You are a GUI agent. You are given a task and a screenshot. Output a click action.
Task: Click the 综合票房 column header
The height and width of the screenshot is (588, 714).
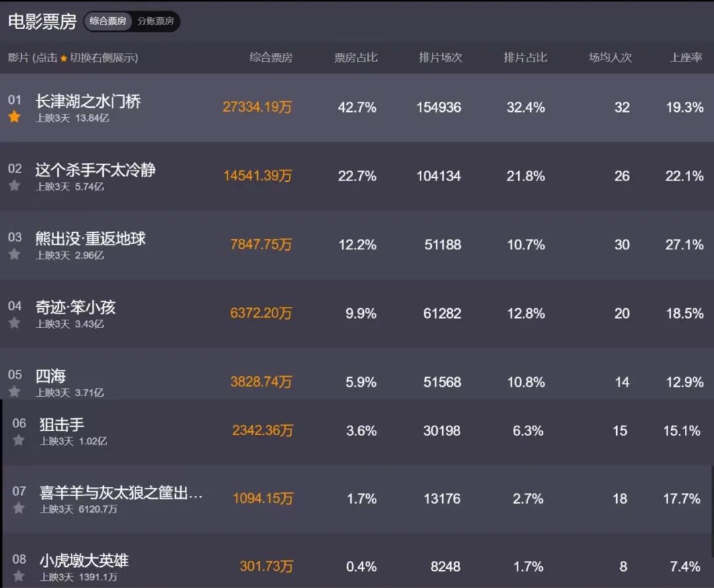point(270,58)
